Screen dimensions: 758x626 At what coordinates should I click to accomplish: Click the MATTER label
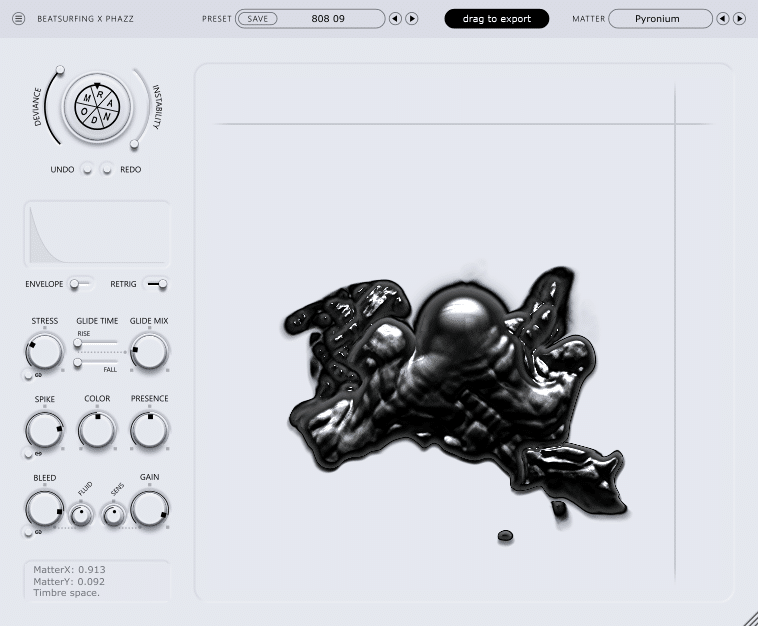(x=588, y=19)
